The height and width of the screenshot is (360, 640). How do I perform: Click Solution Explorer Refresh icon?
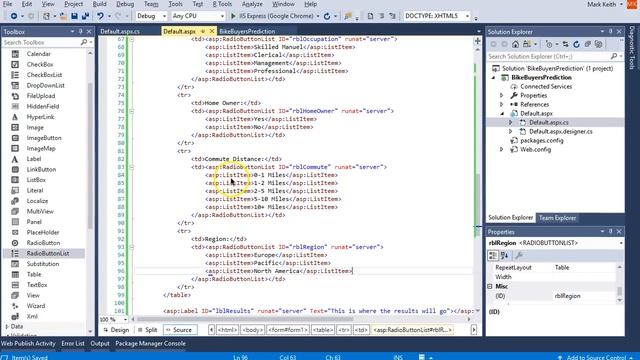click(576, 44)
